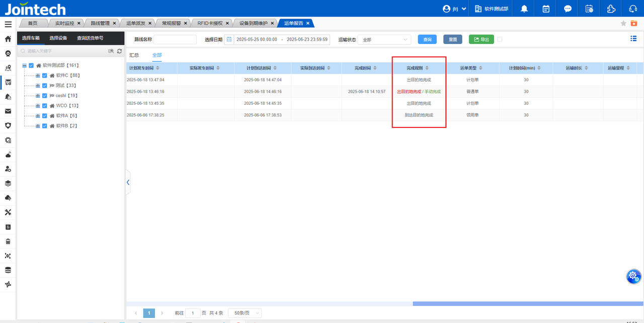644x323 pixels.
Task: Click the wrench tools icon in left sidebar
Action: pyautogui.click(x=8, y=212)
